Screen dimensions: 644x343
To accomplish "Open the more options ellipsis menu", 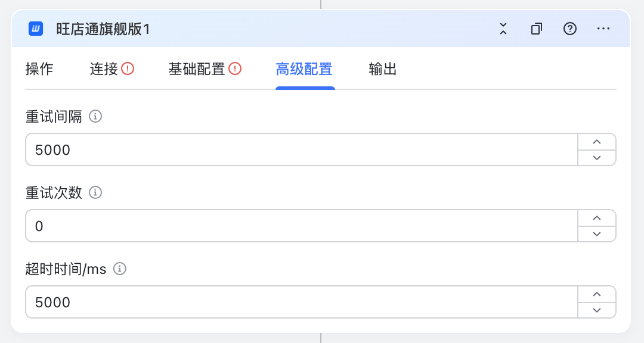I will click(603, 29).
